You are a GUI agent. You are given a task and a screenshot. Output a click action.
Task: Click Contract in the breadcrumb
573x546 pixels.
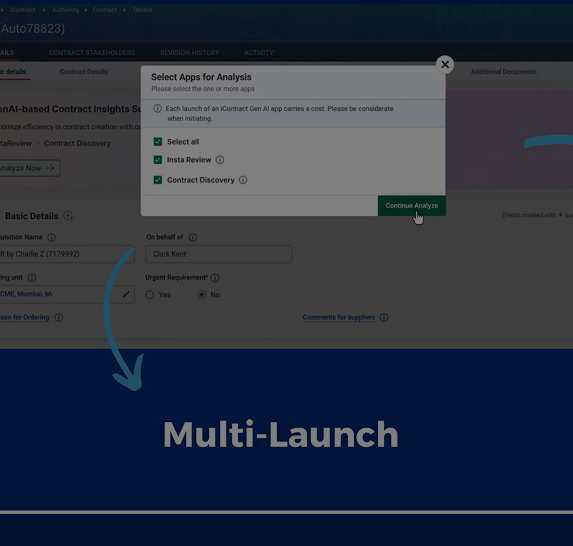[105, 10]
